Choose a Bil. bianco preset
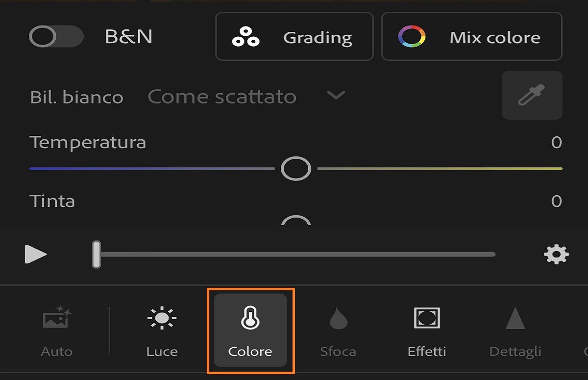Viewport: 588px width, 380px height. (x=223, y=96)
